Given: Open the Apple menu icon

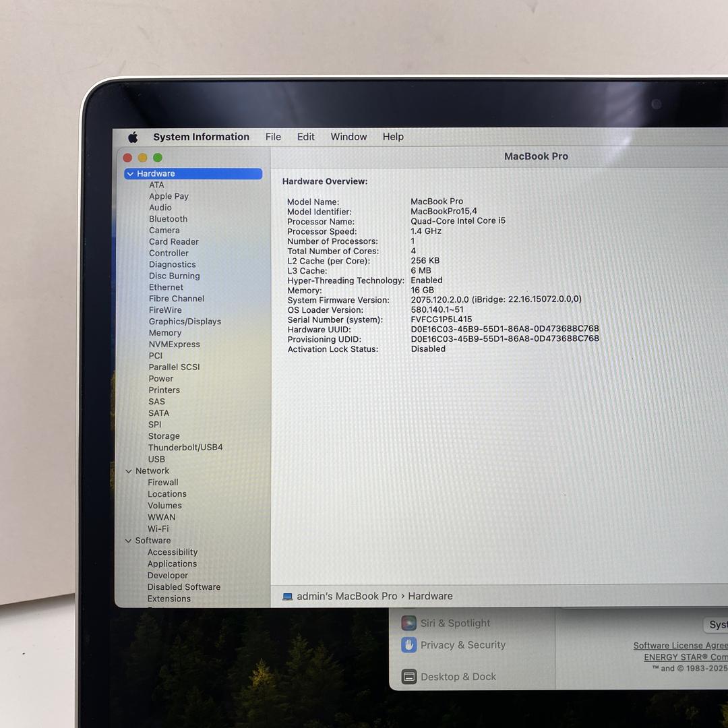Looking at the screenshot, I should [x=133, y=137].
